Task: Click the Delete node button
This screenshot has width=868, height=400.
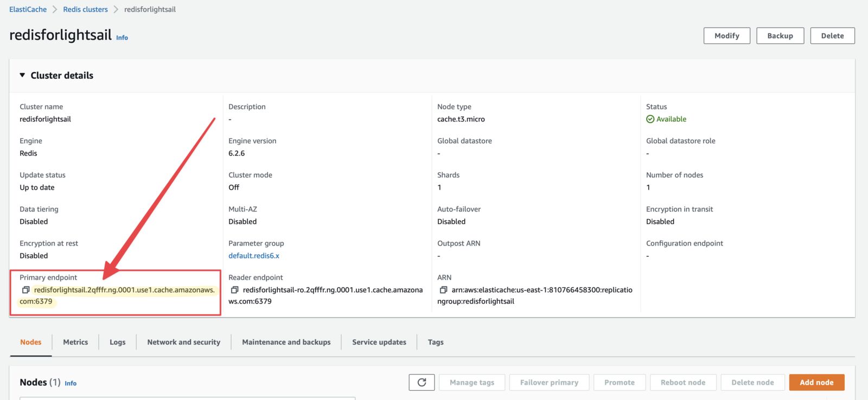Action: click(x=752, y=382)
